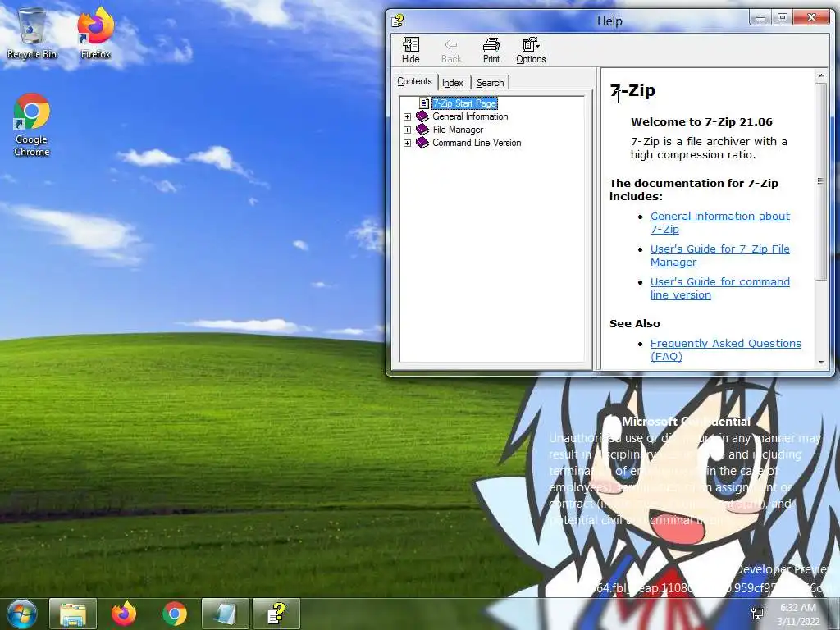
Task: Switch to the Contents tab
Action: (414, 81)
